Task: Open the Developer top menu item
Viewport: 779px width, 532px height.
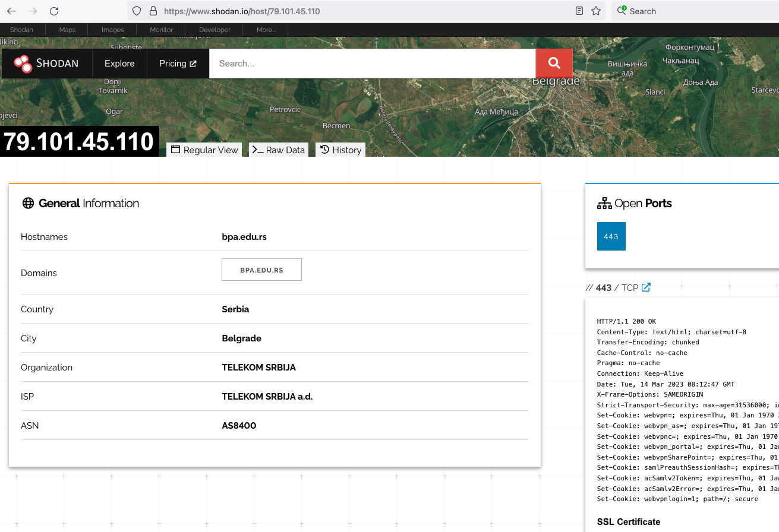Action: 215,30
